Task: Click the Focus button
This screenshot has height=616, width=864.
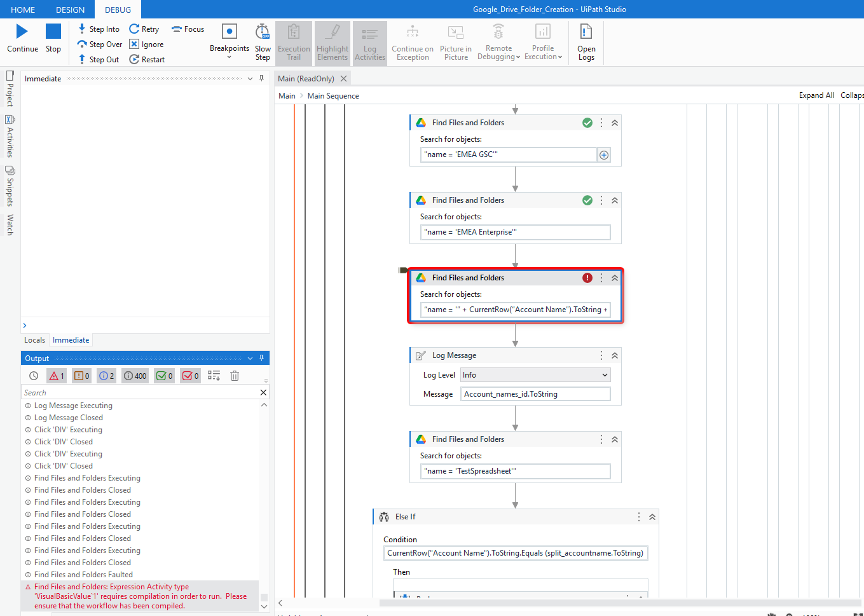Action: point(188,29)
